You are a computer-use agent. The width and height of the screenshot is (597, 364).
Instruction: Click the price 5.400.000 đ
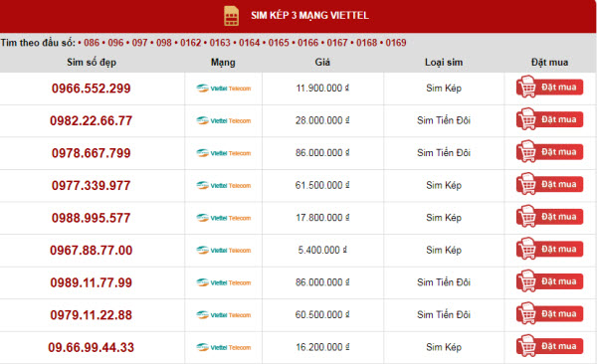pyautogui.click(x=322, y=250)
